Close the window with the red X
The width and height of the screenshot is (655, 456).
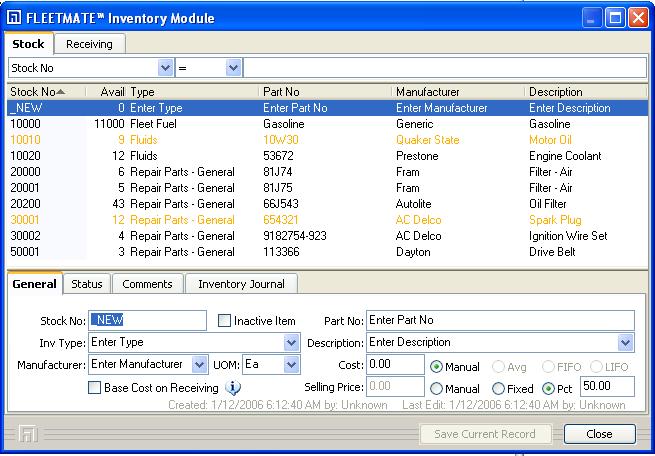pos(638,18)
